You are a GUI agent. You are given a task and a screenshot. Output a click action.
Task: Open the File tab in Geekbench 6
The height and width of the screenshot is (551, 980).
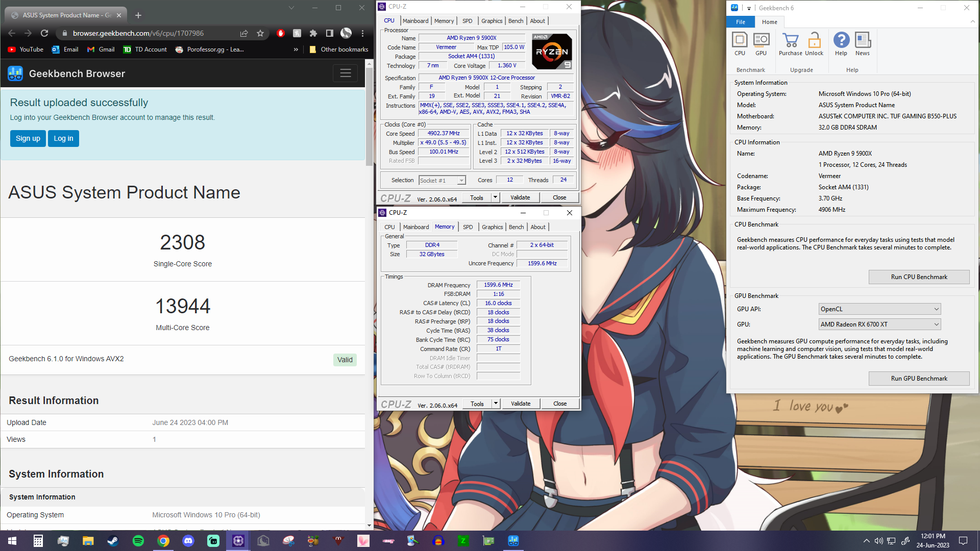pyautogui.click(x=740, y=22)
